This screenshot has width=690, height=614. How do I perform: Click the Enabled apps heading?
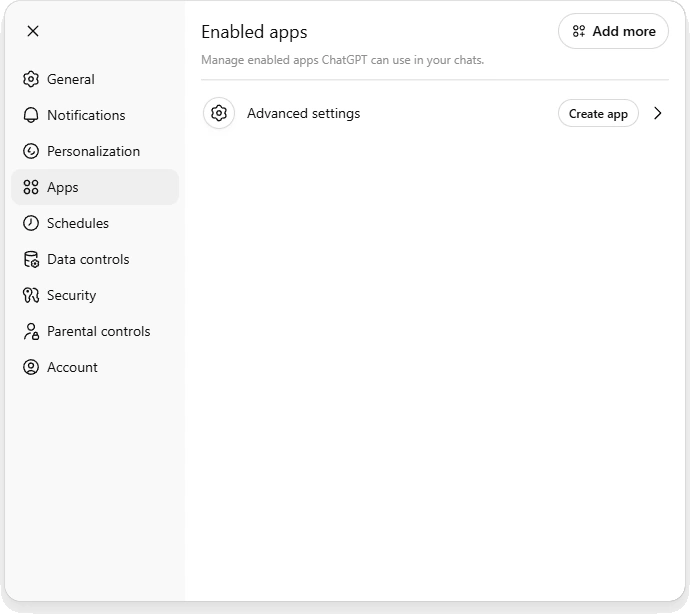254,32
